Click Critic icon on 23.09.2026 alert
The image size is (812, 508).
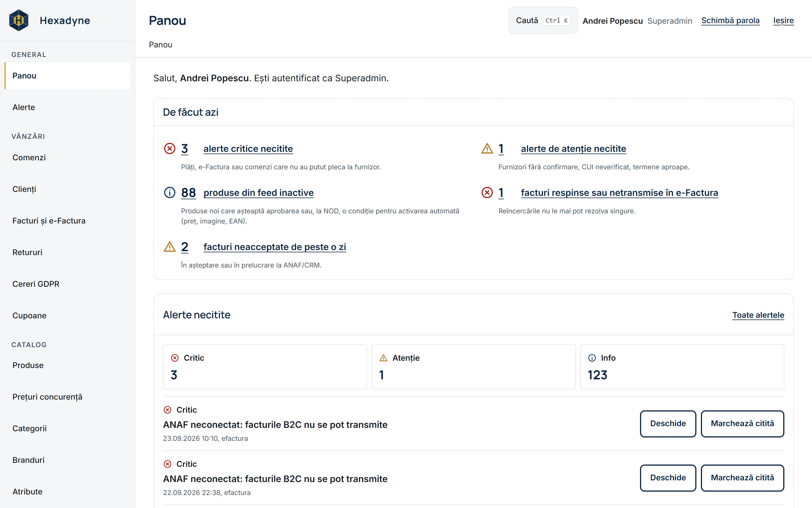(167, 410)
